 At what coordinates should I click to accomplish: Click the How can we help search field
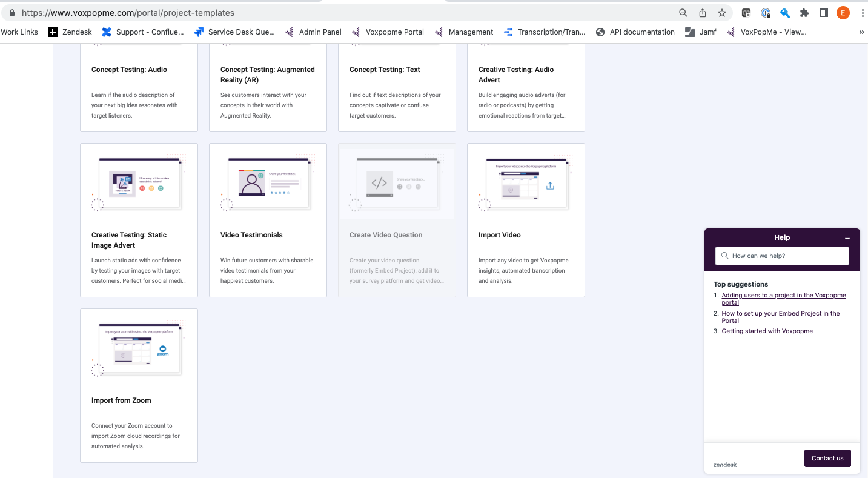(x=782, y=256)
